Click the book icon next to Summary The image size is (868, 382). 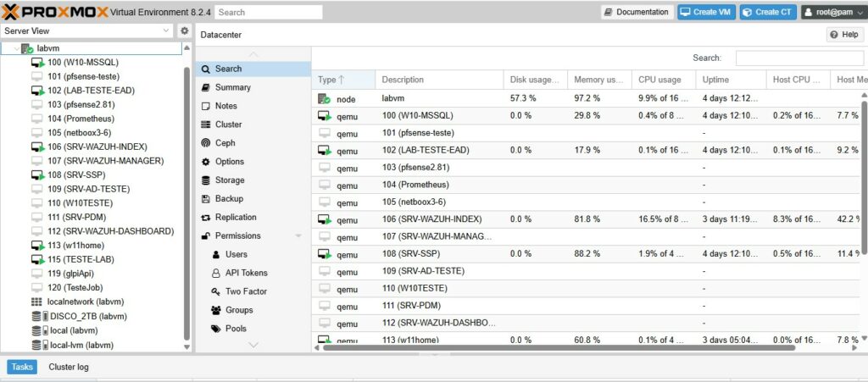point(206,87)
